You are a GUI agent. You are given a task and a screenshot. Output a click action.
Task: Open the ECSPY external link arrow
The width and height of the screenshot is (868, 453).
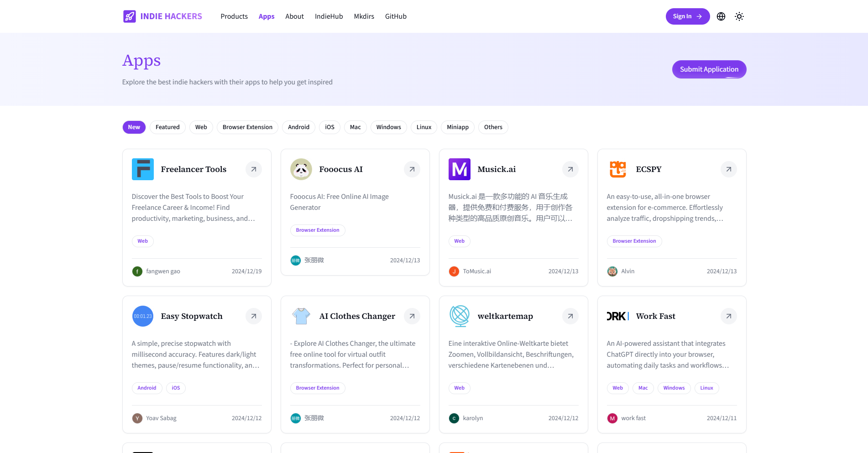point(729,169)
